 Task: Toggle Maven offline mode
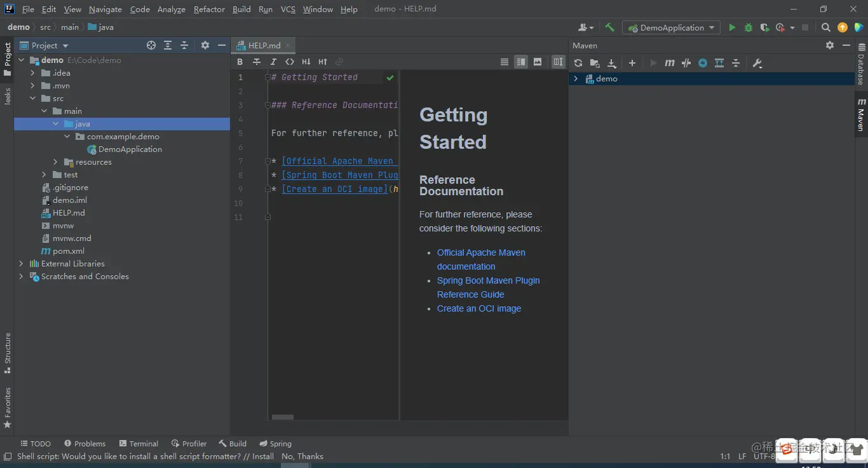[686, 63]
